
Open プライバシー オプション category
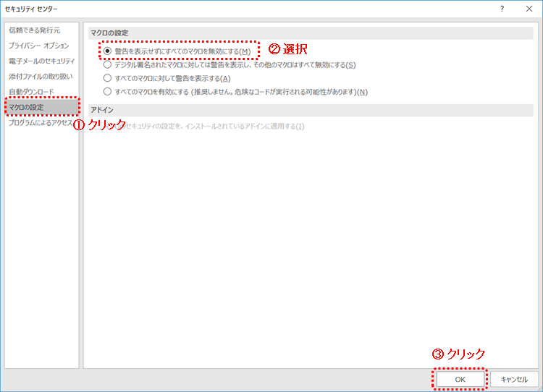tap(40, 46)
